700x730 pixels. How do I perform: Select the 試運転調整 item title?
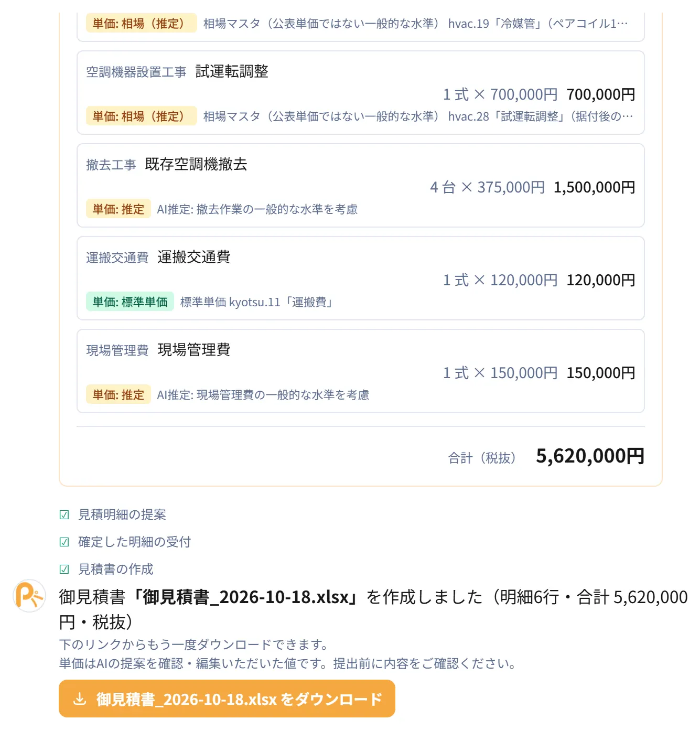coord(232,71)
